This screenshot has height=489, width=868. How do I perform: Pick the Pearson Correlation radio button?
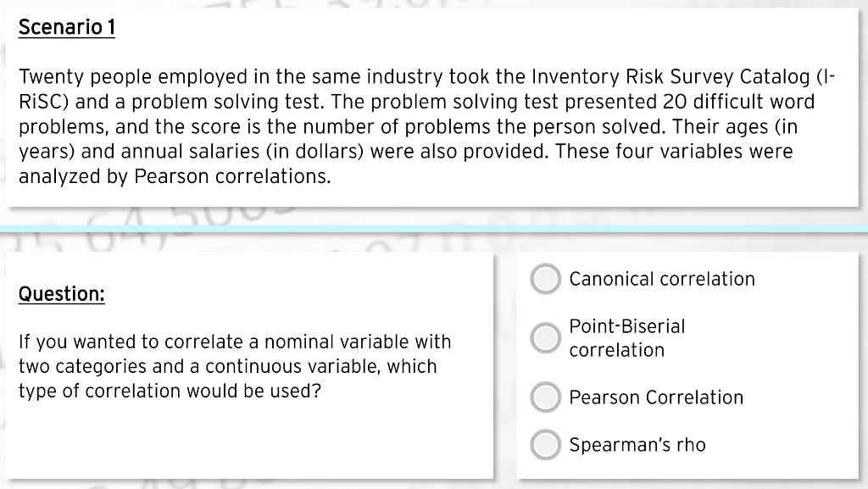546,397
